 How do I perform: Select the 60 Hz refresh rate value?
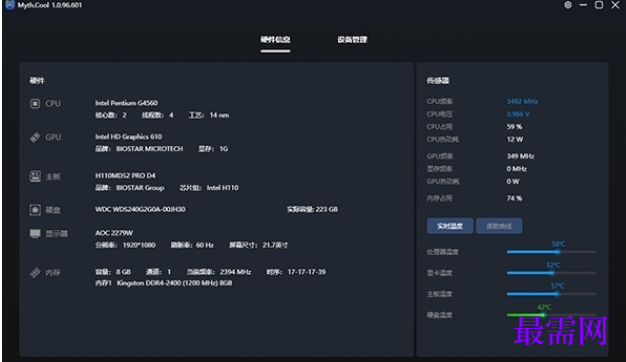click(204, 245)
